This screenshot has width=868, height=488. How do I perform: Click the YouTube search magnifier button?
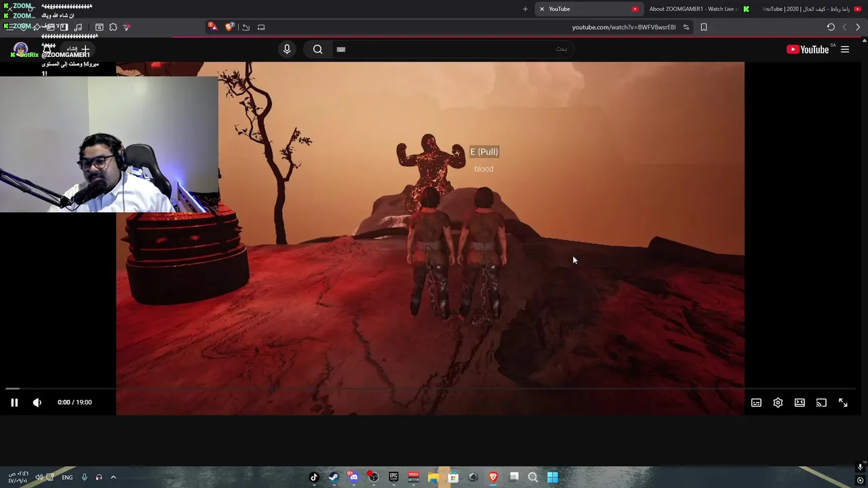tap(317, 49)
